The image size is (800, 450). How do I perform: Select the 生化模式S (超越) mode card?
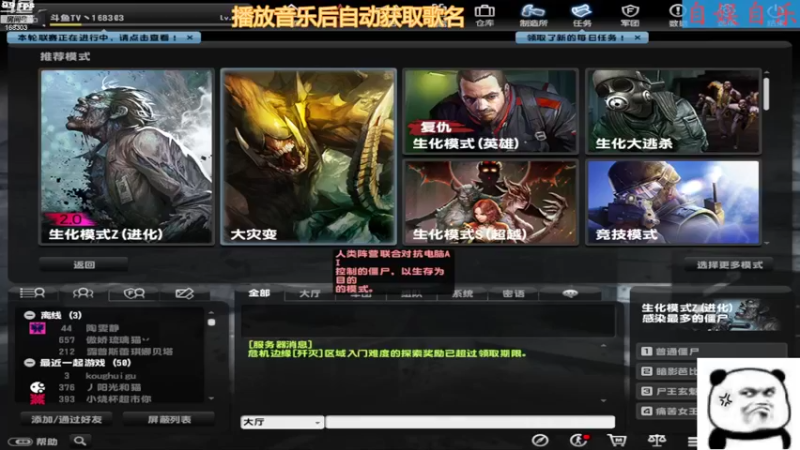click(490, 203)
